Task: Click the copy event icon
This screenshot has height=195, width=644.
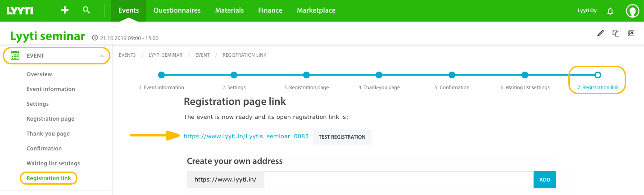Action: point(616,33)
